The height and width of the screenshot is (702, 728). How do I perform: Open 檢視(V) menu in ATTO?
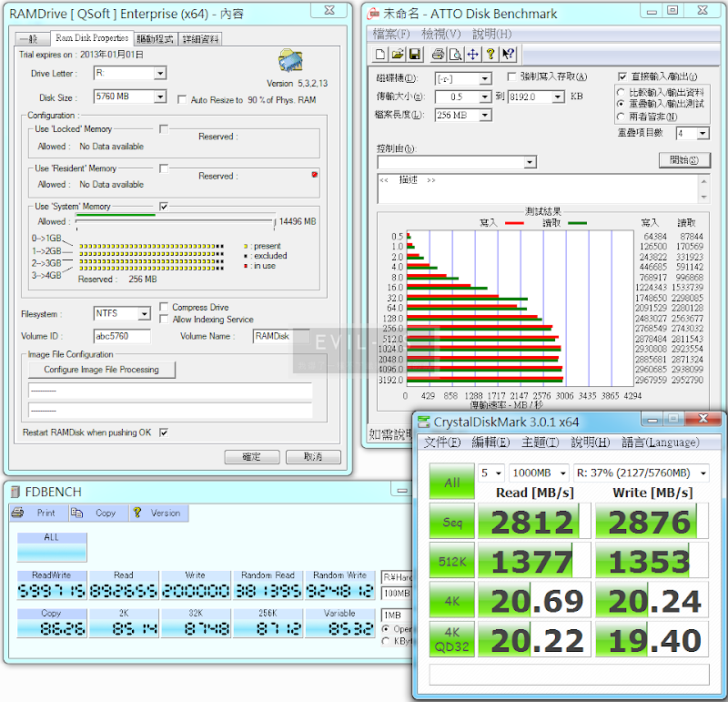(x=441, y=34)
